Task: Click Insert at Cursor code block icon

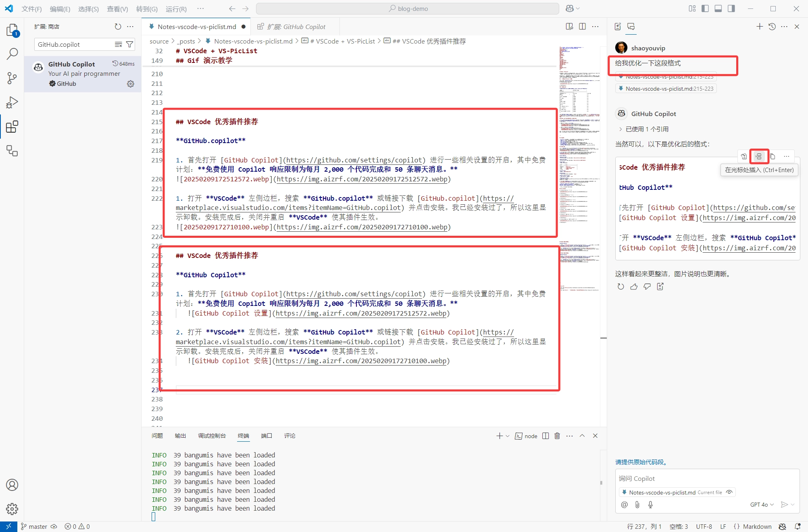Action: (x=759, y=156)
